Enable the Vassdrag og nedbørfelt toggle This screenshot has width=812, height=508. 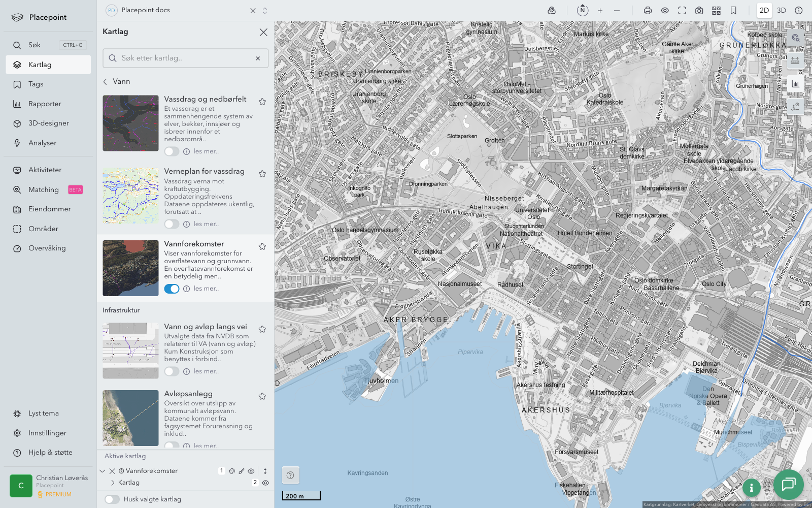click(172, 151)
